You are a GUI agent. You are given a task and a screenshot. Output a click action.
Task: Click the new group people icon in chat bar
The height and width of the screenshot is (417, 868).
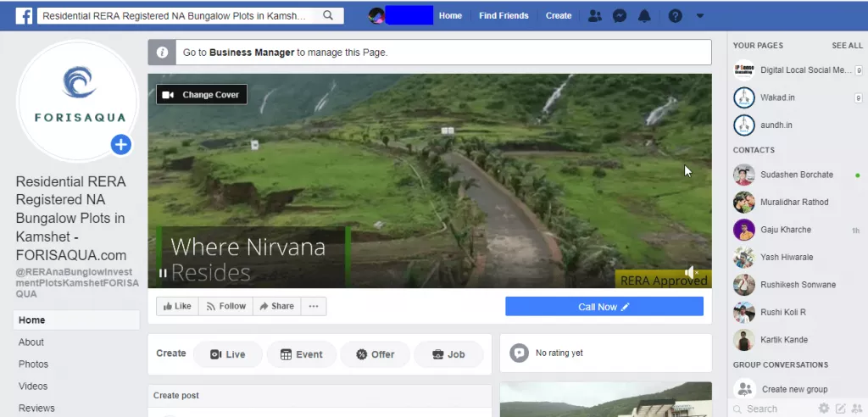pos(857,409)
